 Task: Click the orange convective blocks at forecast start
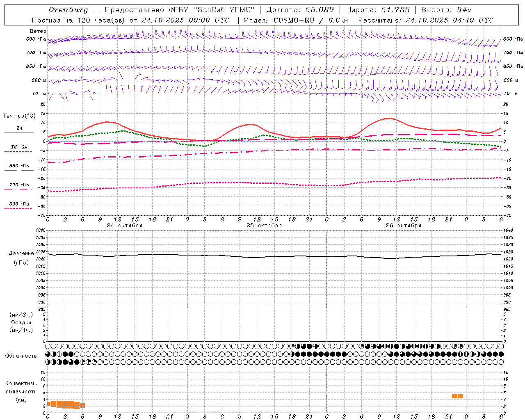click(x=66, y=404)
